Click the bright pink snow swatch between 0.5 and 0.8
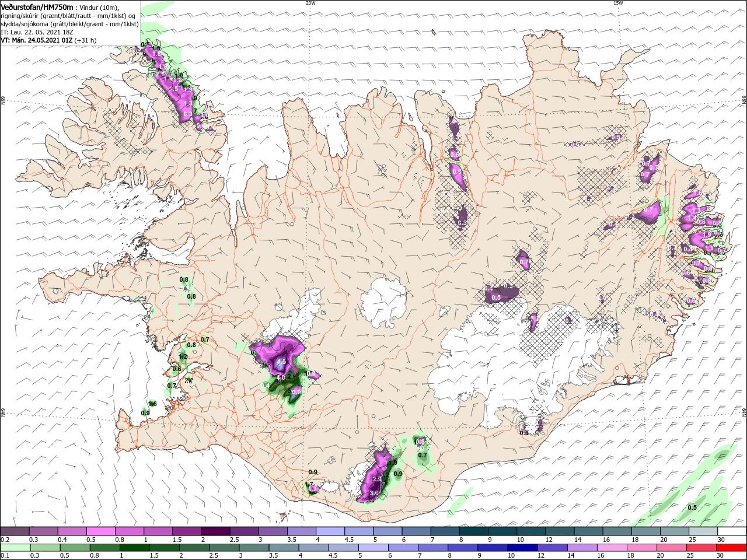This screenshot has height=560, width=747. coord(100,531)
